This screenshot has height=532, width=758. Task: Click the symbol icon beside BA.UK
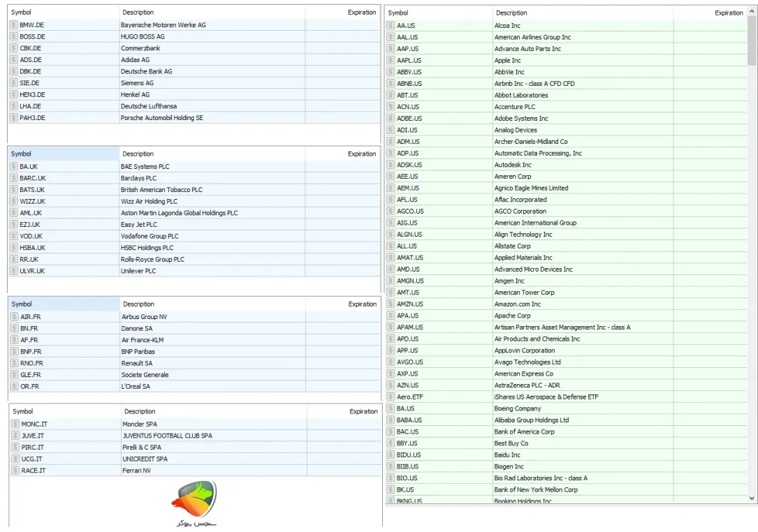point(13,166)
